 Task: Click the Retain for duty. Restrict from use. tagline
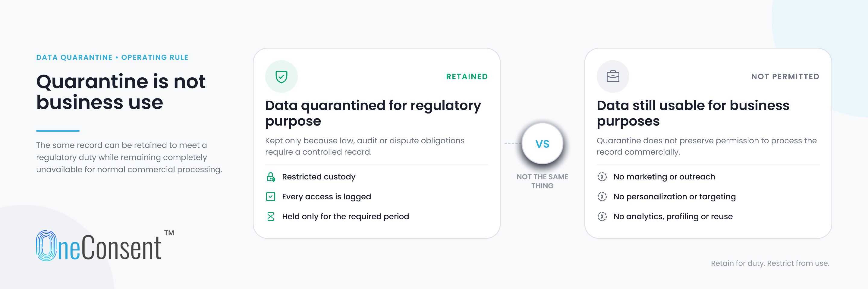[770, 263]
